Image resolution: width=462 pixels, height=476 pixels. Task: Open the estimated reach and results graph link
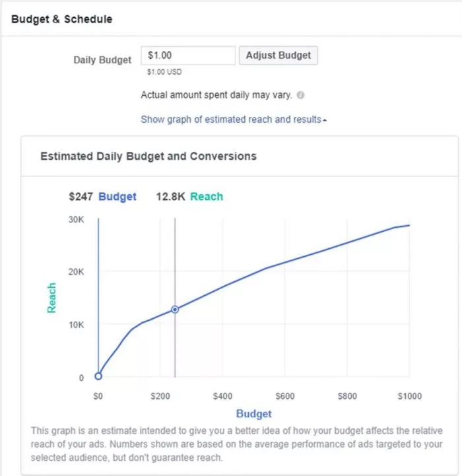coord(231,119)
